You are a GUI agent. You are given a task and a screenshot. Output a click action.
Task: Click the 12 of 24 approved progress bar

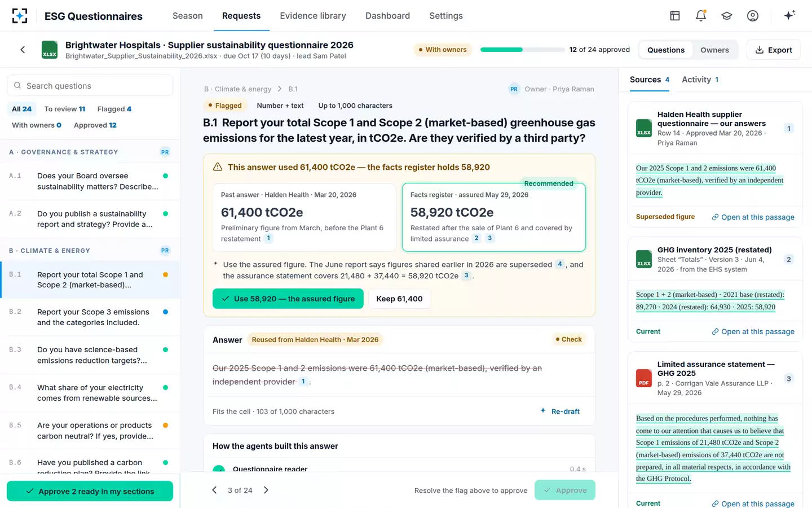[x=522, y=50]
